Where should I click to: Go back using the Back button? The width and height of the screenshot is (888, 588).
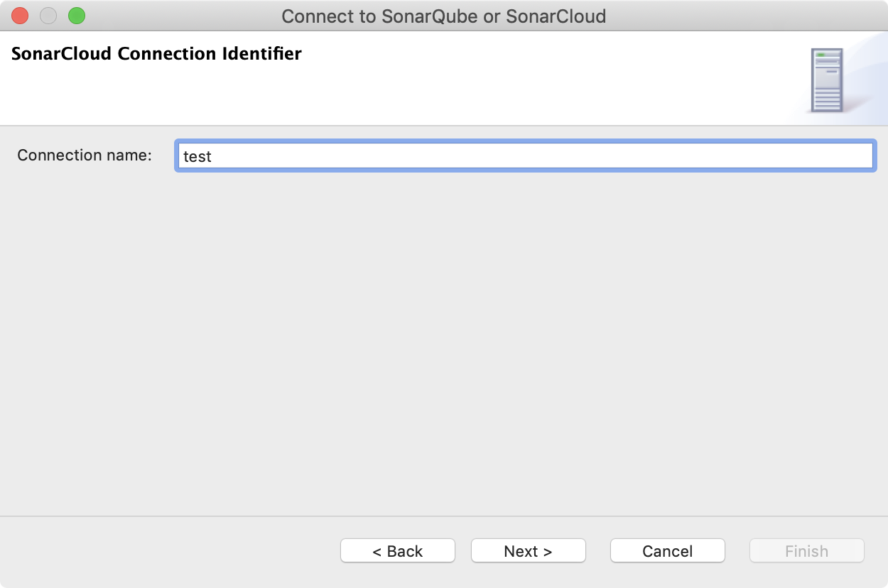[x=397, y=550]
